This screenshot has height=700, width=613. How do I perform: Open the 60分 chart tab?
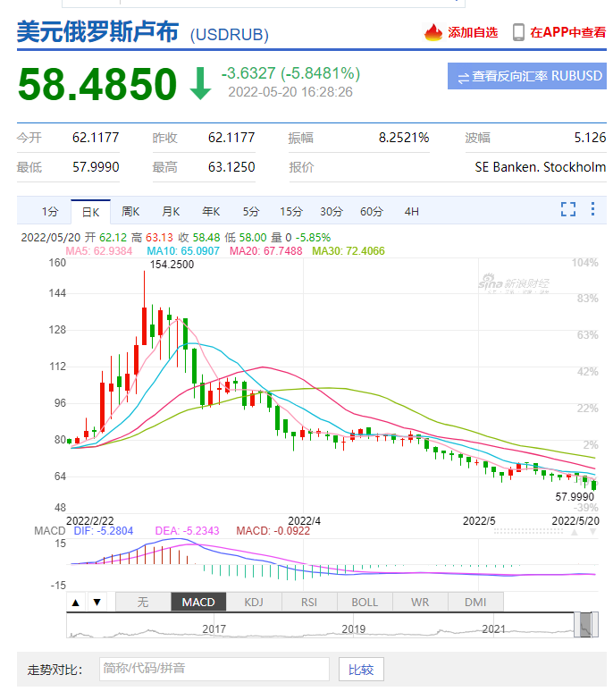(372, 212)
